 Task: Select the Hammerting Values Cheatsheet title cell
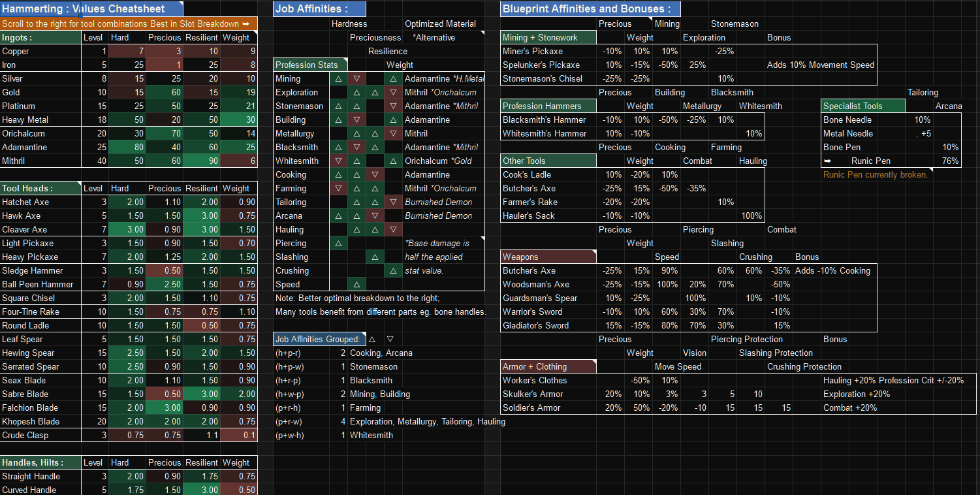tap(91, 9)
